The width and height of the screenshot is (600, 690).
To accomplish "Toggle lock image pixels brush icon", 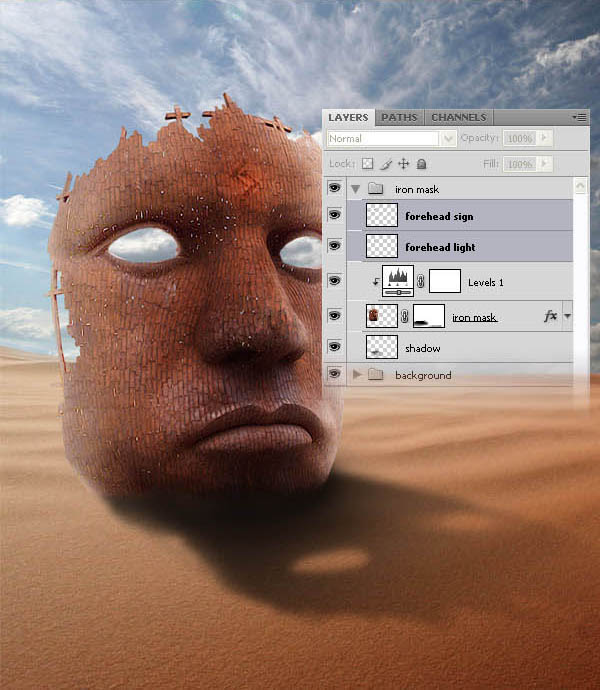I will (x=386, y=164).
